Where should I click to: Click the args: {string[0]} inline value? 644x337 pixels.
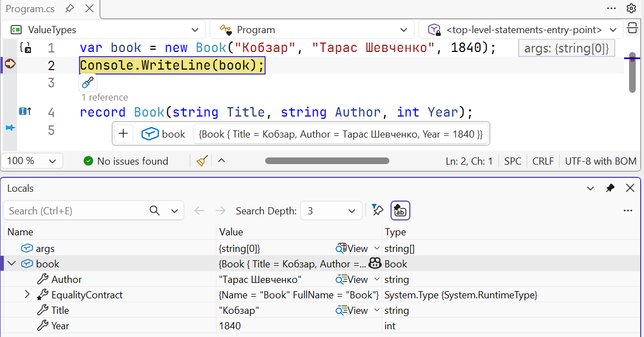(566, 49)
